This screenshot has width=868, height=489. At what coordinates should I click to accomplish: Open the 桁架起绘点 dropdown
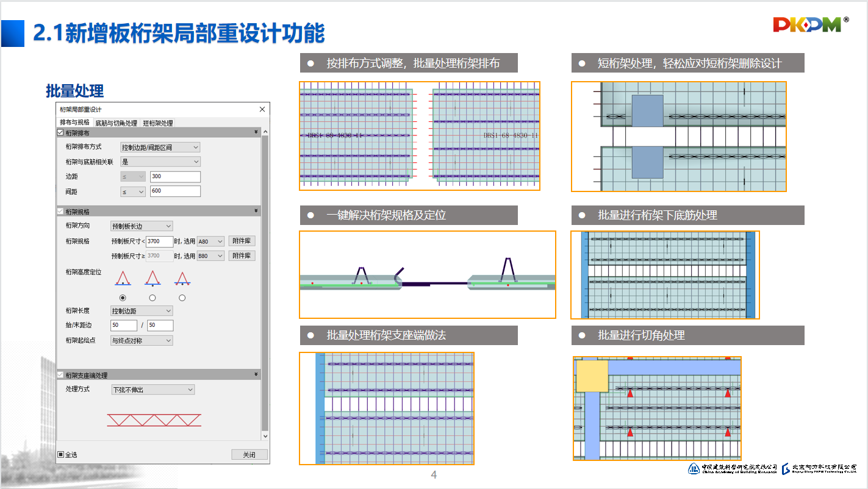[142, 341]
